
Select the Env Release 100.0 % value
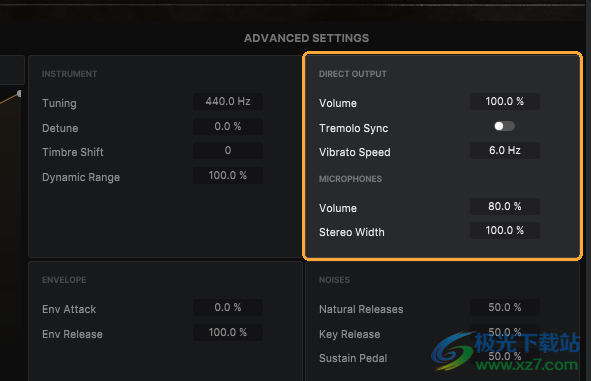(228, 332)
